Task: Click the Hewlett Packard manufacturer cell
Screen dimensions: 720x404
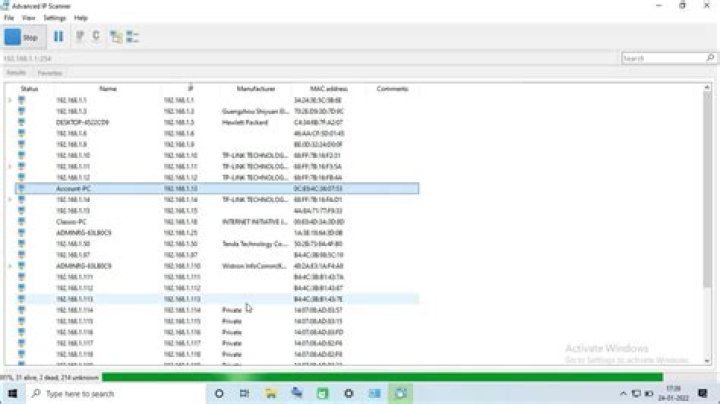Action: [x=245, y=122]
